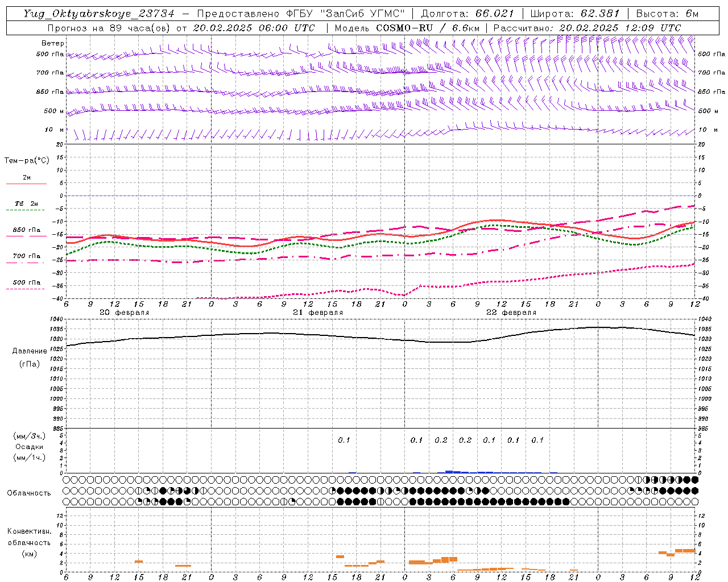Click the 20 февраля date label
Viewport: 728px width, 582px height.
click(x=124, y=313)
